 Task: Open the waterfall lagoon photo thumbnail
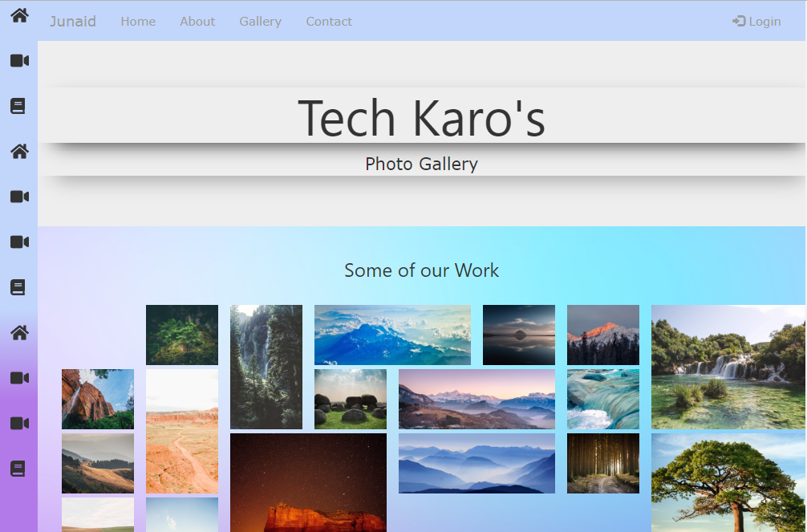(728, 367)
